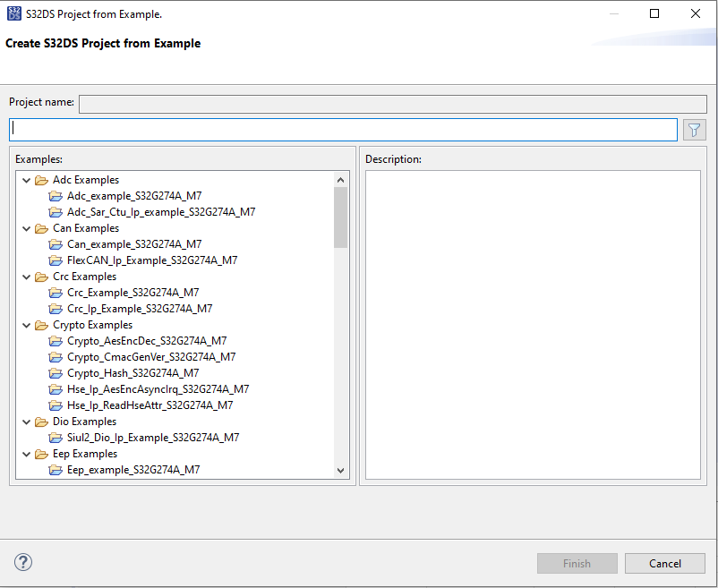Select Crypto_Hash_S32G274A_M7 example
The width and height of the screenshot is (718, 588).
pyautogui.click(x=132, y=373)
